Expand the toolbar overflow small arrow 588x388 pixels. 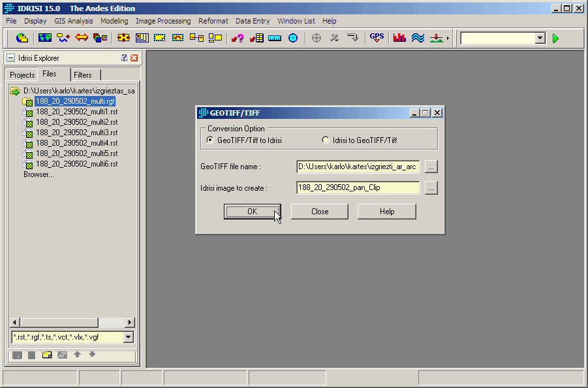(448, 39)
